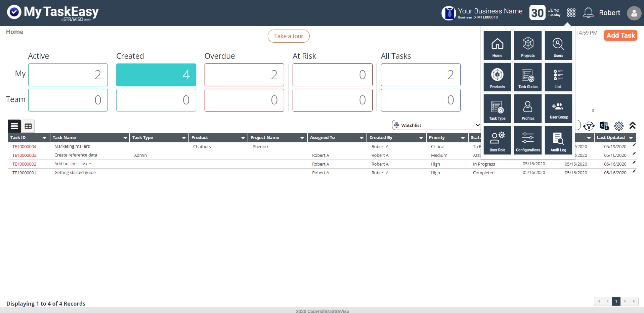Image resolution: width=644 pixels, height=313 pixels.
Task: Open task TE10000004 link
Action: (x=24, y=147)
